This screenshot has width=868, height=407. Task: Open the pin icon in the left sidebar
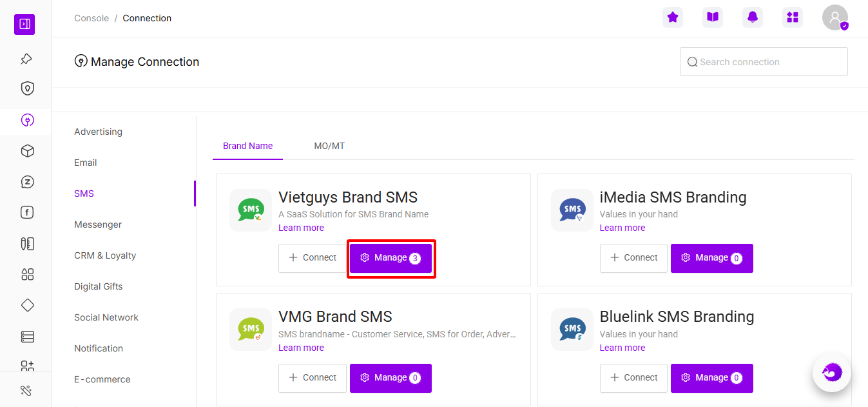(x=26, y=59)
